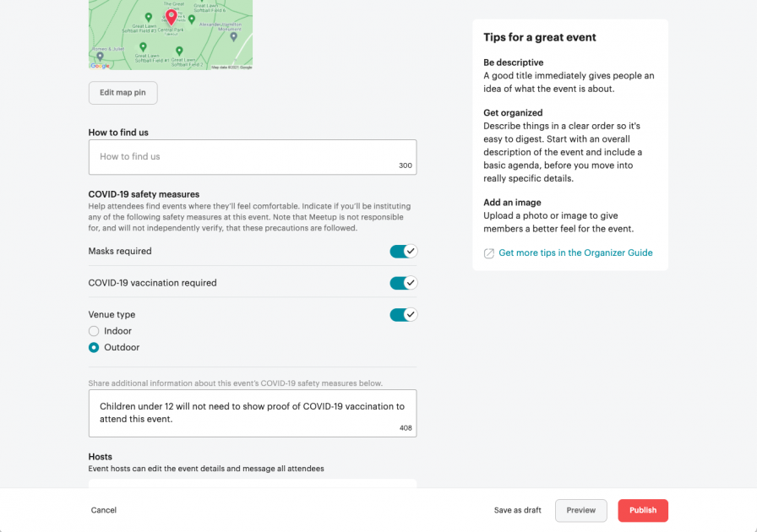Click the Map data ©2021 Google attribution
Screen dimensions: 757x532
click(x=230, y=65)
